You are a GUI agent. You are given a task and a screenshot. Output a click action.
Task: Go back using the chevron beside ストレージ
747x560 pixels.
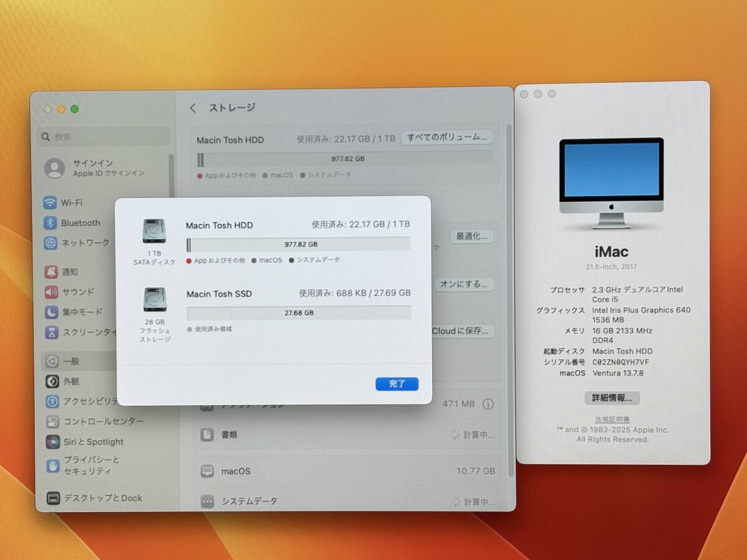(x=193, y=108)
